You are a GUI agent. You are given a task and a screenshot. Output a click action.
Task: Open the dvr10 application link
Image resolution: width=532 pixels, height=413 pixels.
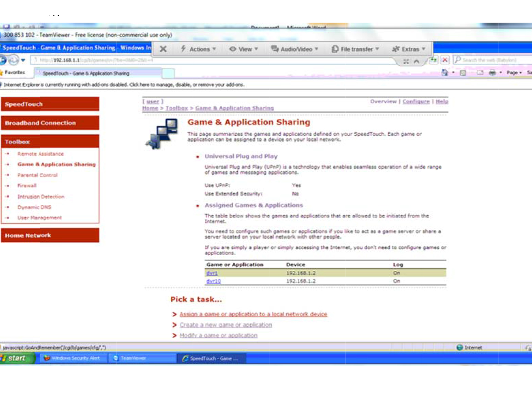click(214, 281)
